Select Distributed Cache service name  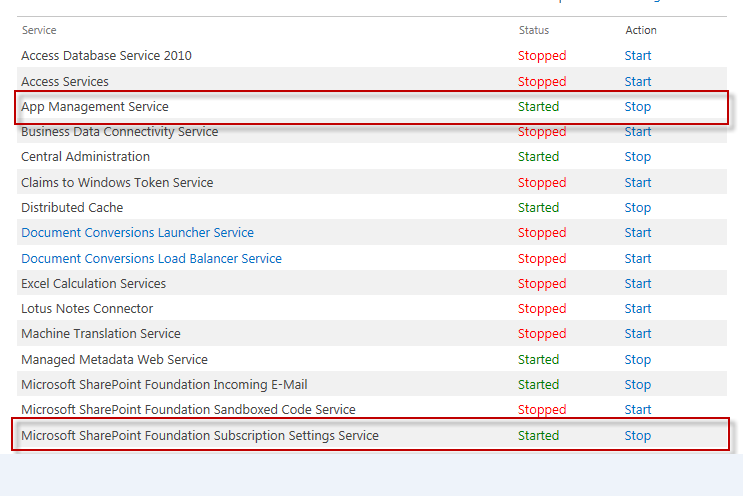tap(72, 207)
